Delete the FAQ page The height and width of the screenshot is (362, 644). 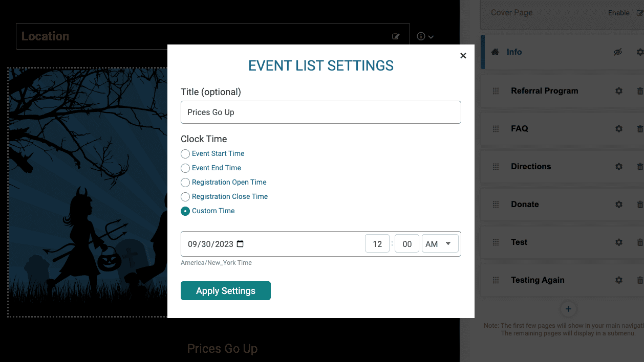(640, 128)
